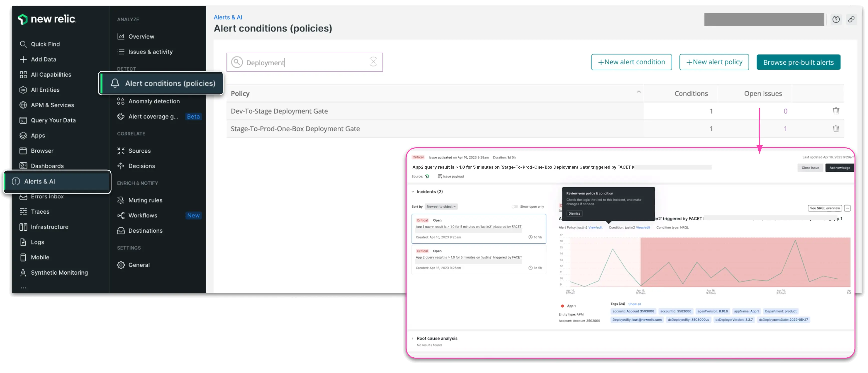Image resolution: width=868 pixels, height=373 pixels.
Task: Copy the page permalink using the link icon
Action: point(852,19)
